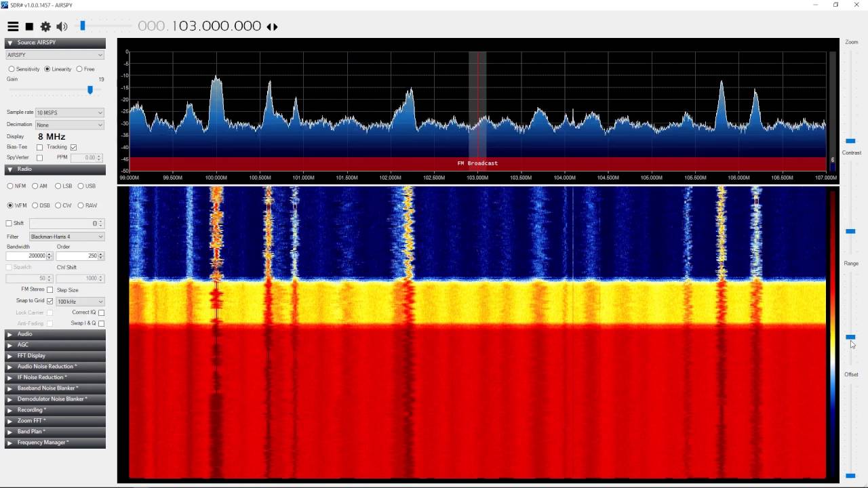Adjust the Contrast vertical slider
The image size is (868, 488).
[x=850, y=231]
